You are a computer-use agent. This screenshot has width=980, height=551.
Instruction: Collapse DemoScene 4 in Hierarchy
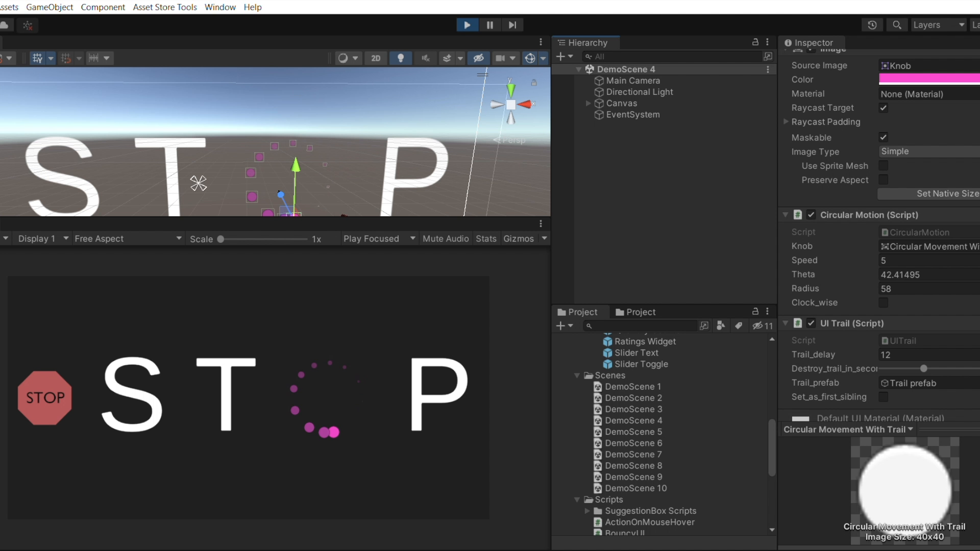pyautogui.click(x=579, y=69)
